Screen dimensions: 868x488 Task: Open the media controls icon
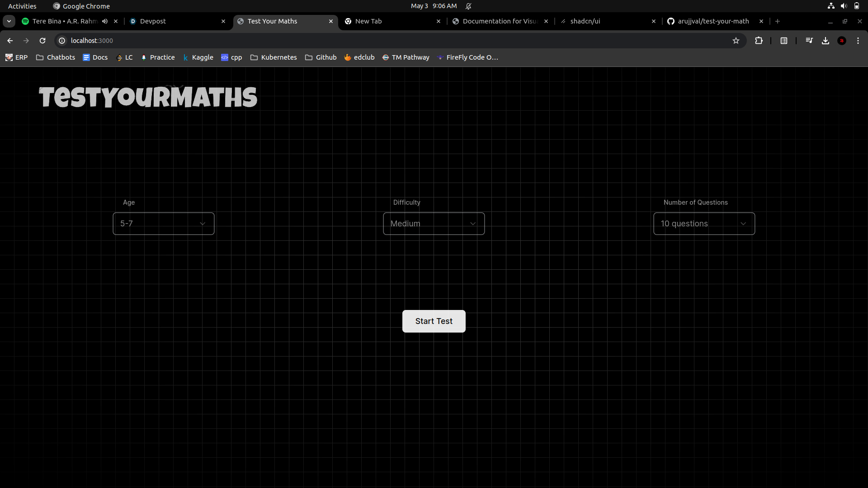[x=809, y=41]
